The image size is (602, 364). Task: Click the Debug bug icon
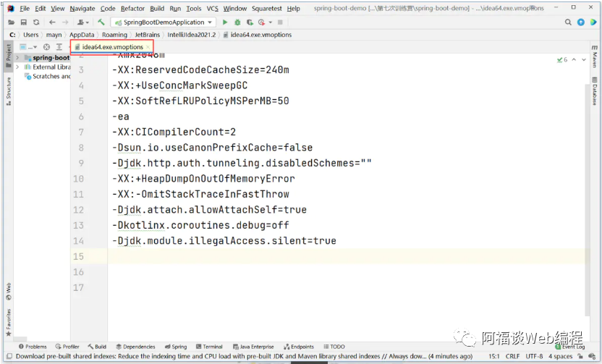[237, 22]
